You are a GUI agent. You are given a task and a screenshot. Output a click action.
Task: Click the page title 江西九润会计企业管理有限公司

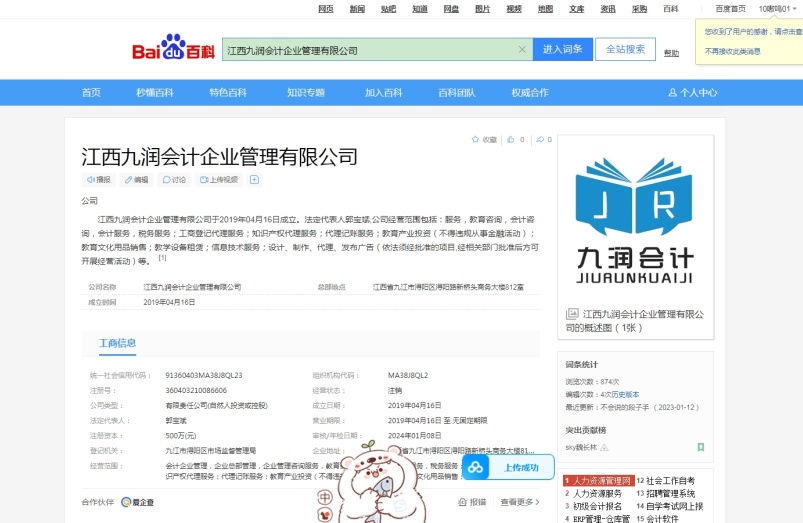pyautogui.click(x=219, y=157)
